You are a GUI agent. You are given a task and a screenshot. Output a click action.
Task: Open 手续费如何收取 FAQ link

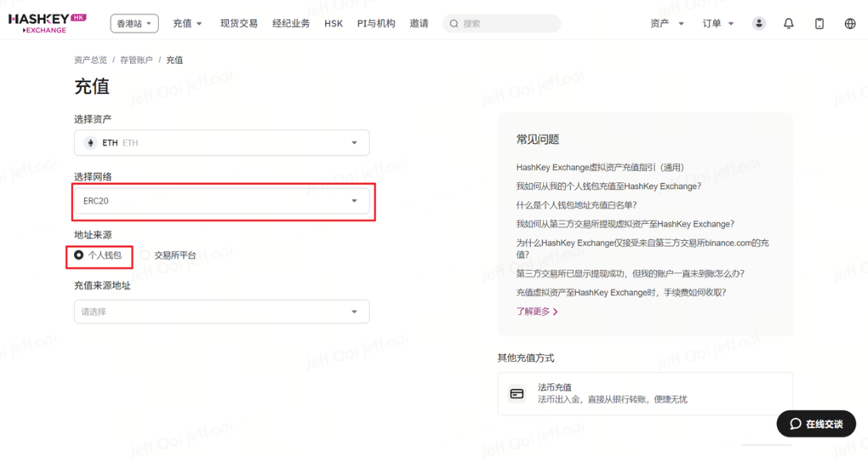click(621, 293)
